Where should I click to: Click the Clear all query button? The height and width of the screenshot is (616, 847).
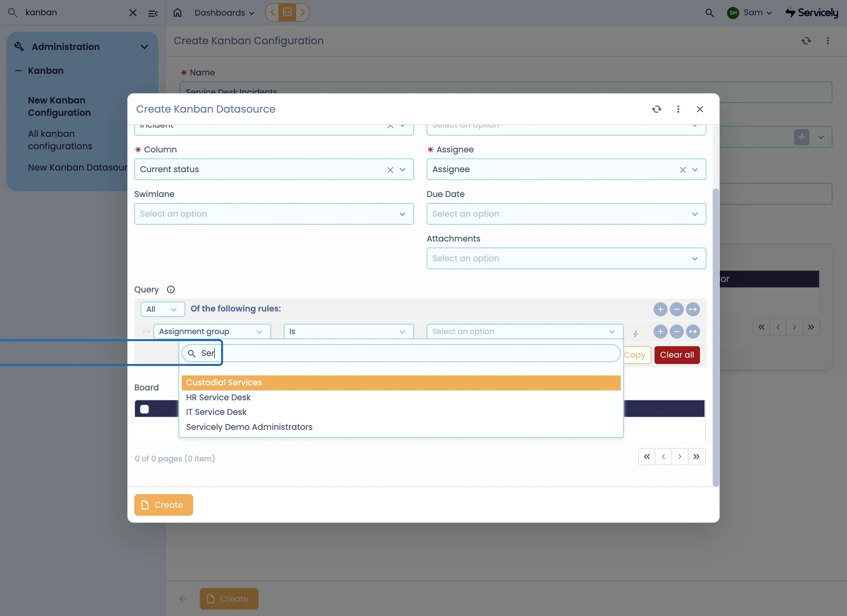(677, 355)
